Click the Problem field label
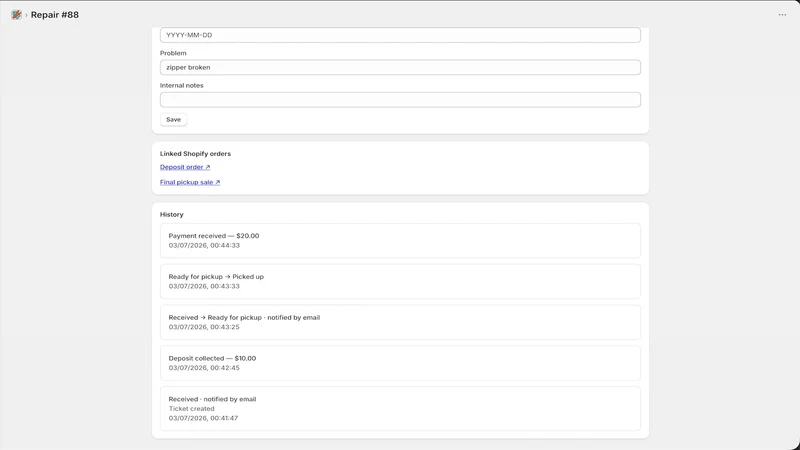The width and height of the screenshot is (800, 450). [173, 53]
